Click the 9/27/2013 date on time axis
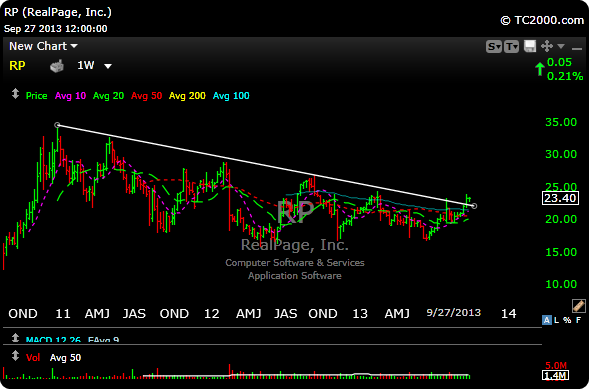This screenshot has width=589, height=389. 454,312
